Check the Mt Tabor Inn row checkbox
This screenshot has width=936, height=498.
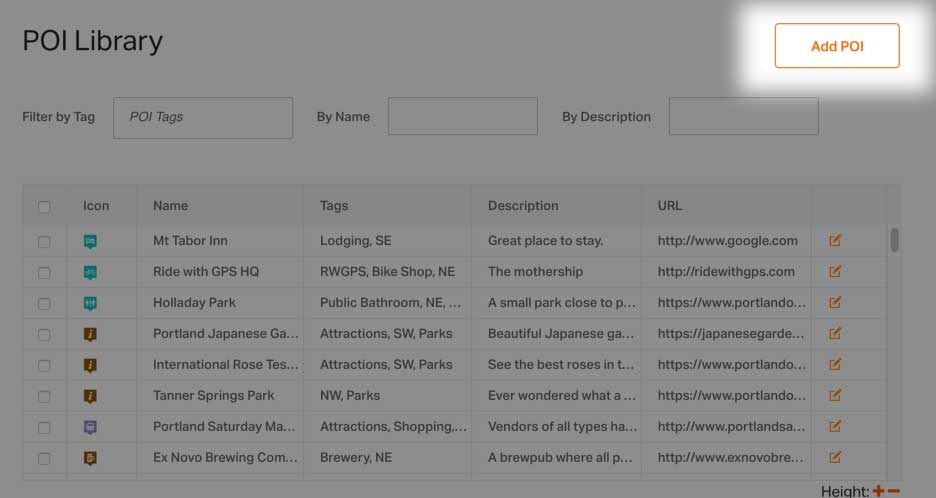pos(44,242)
